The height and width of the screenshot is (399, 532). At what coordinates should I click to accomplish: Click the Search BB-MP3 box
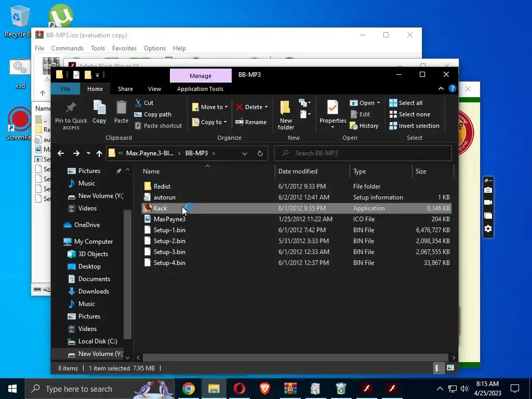click(363, 153)
